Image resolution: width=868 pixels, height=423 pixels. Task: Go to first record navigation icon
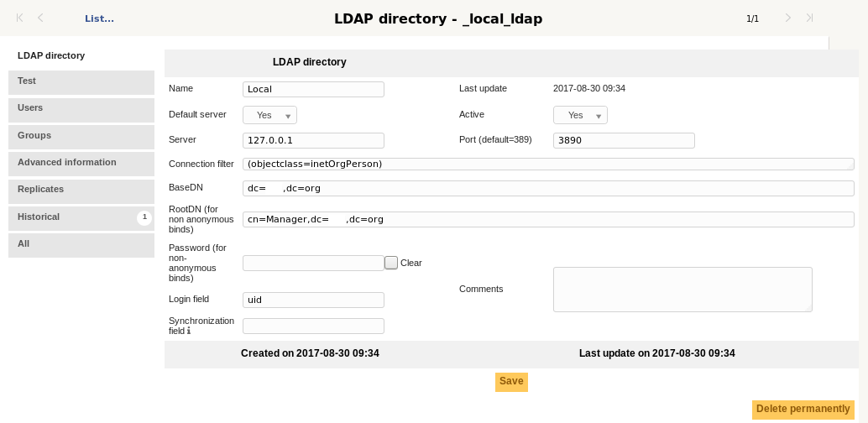(20, 18)
